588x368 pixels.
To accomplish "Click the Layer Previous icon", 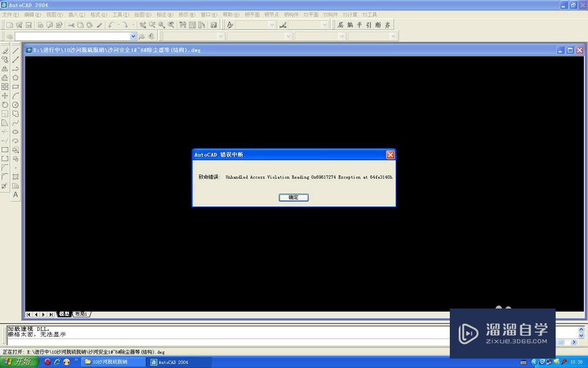I will pyautogui.click(x=151, y=37).
